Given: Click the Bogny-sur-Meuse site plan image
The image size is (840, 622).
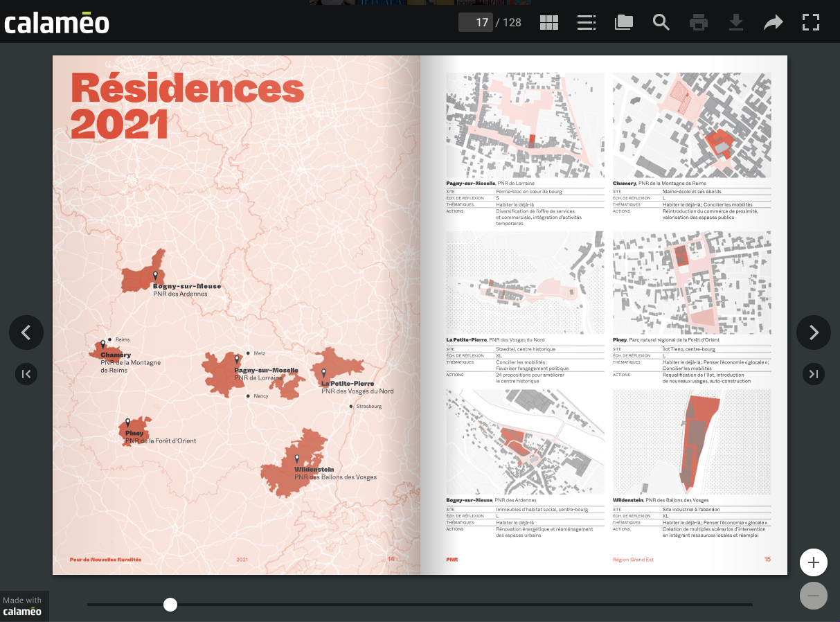Looking at the screenshot, I should click(525, 441).
